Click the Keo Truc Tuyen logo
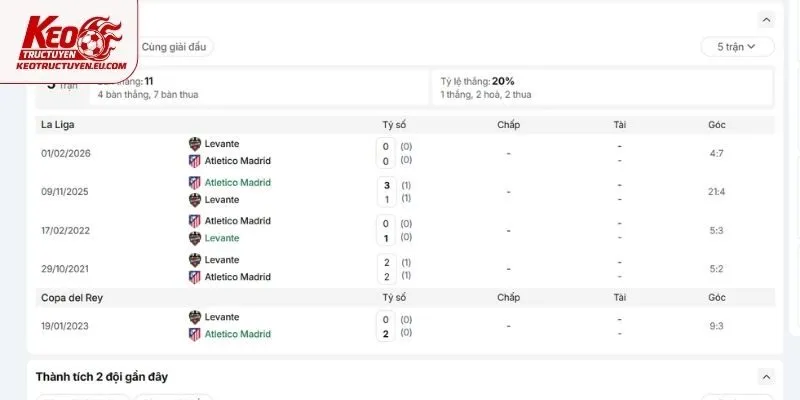This screenshot has width=800, height=400. 69,41
